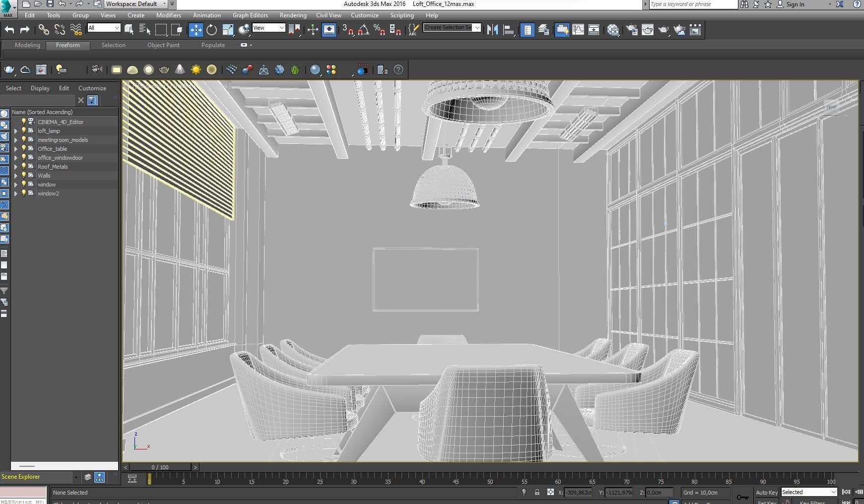Image resolution: width=864 pixels, height=504 pixels.
Task: Toggle 3D Snaps
Action: 348,30
